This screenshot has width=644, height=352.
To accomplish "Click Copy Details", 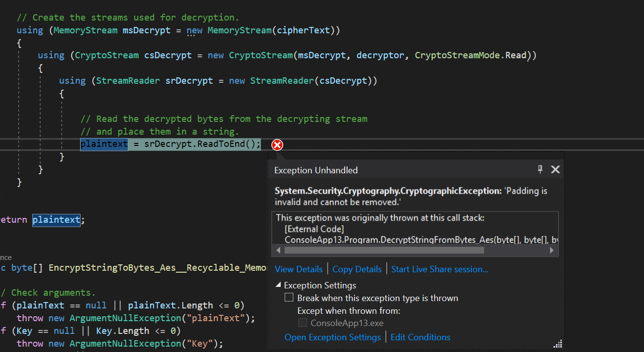I will 356,269.
